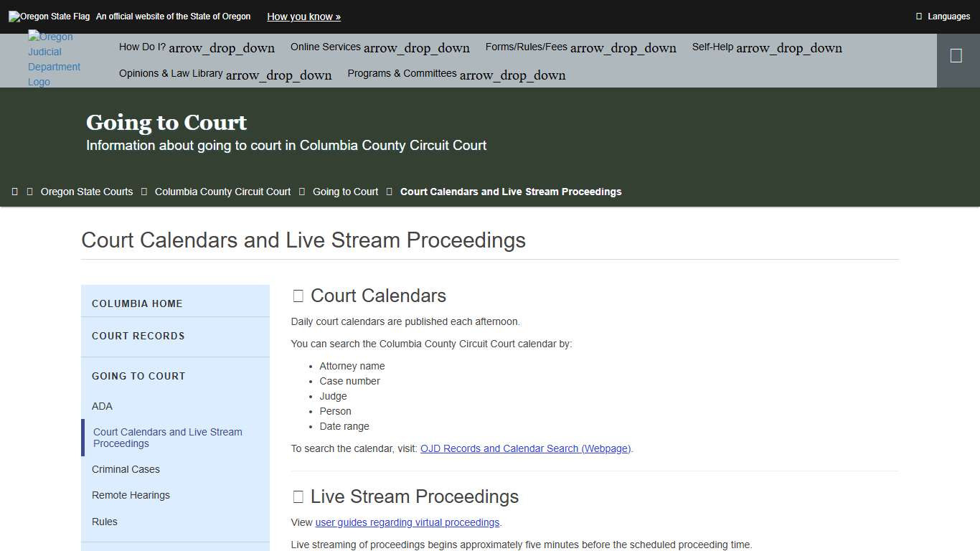The image size is (980, 551).
Task: Click the How you know » link
Action: tap(303, 16)
